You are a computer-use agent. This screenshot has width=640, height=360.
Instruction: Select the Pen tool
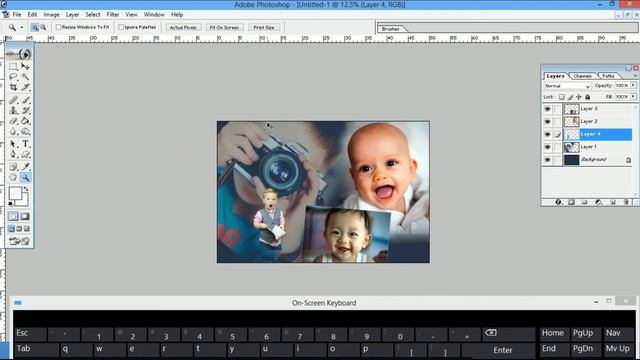point(13,155)
